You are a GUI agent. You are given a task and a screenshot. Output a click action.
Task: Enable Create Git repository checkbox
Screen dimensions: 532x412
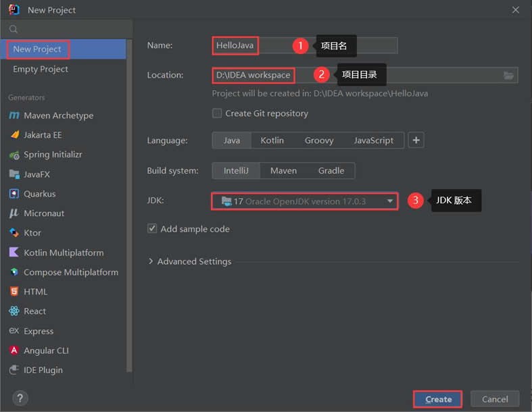[x=217, y=113]
